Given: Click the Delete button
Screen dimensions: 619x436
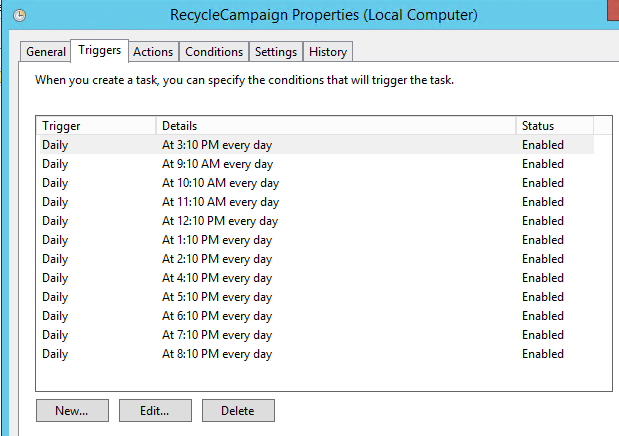Looking at the screenshot, I should tap(238, 410).
